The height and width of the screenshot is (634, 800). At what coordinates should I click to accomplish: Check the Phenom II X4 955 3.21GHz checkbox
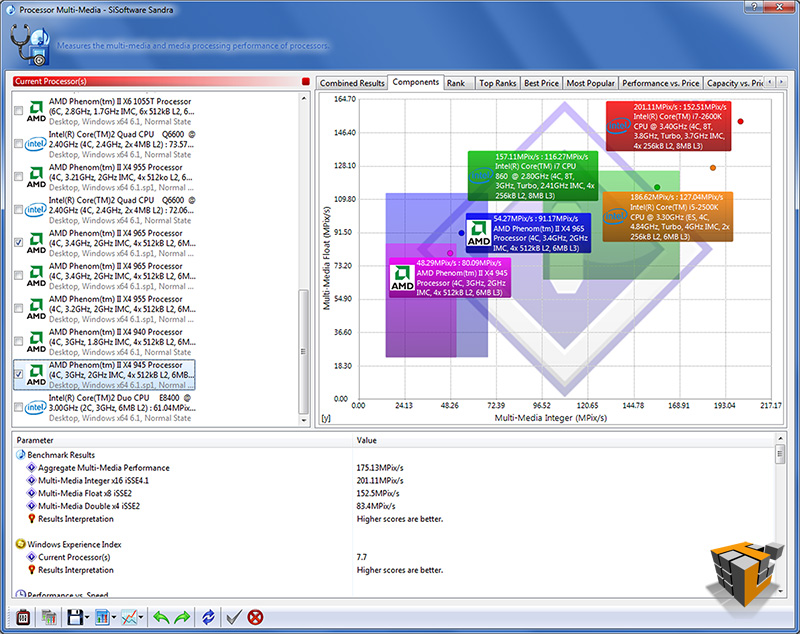[x=18, y=176]
